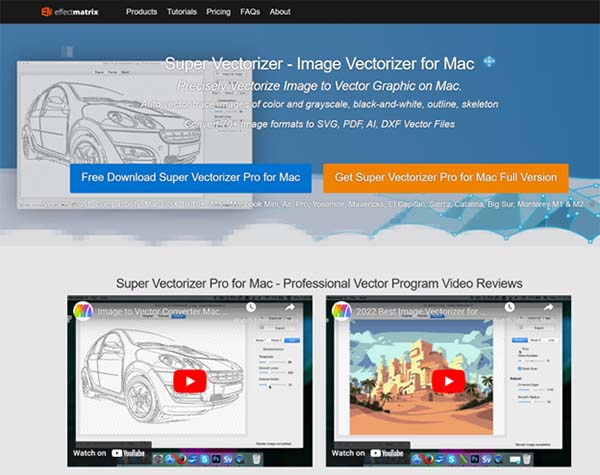Viewport: 600px width, 475px height.
Task: Open the FAQs page
Action: point(250,12)
